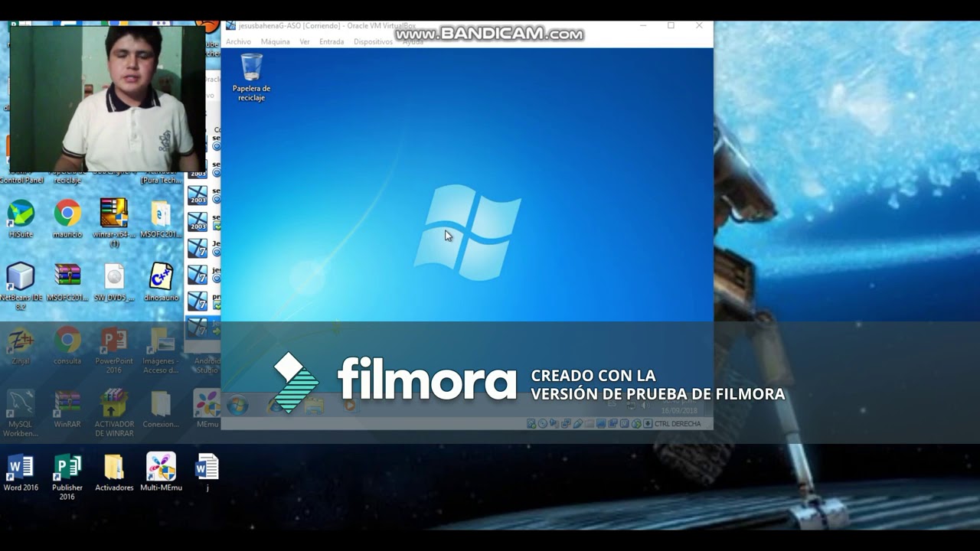Click the optical disc status bar icon
The height and width of the screenshot is (551, 980).
coord(543,423)
